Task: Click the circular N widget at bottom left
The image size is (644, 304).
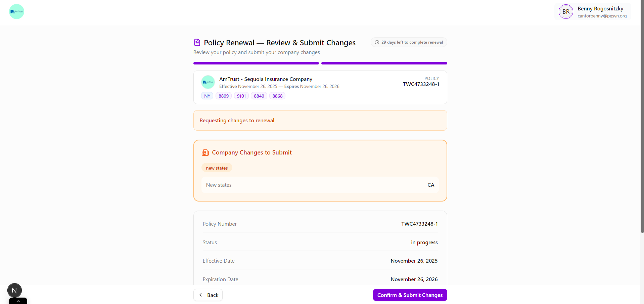Action: pyautogui.click(x=14, y=290)
